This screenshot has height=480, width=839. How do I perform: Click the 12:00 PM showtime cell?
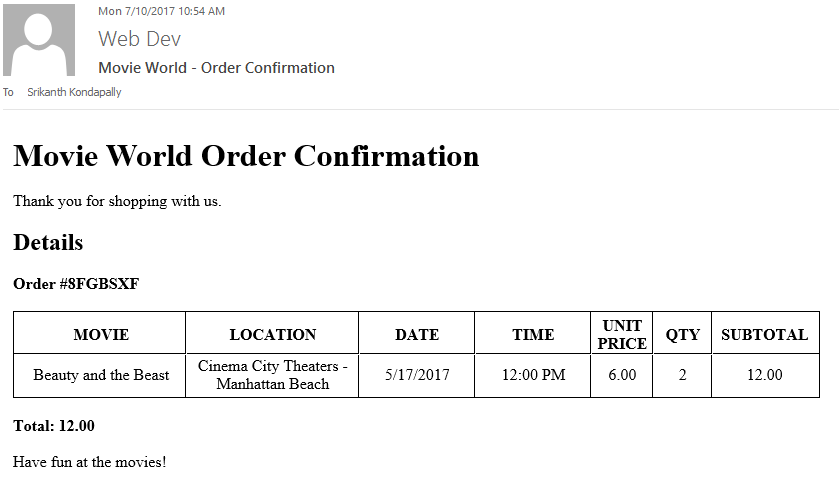pos(533,375)
